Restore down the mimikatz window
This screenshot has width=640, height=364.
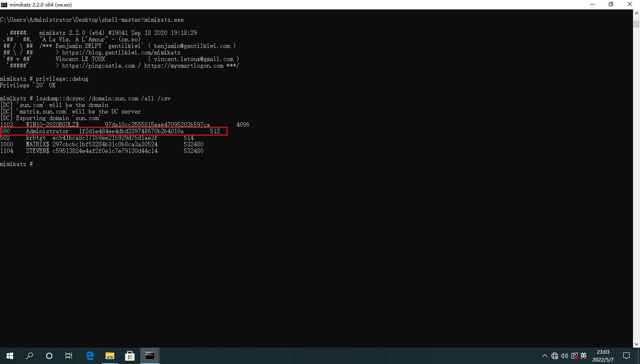pos(611,5)
